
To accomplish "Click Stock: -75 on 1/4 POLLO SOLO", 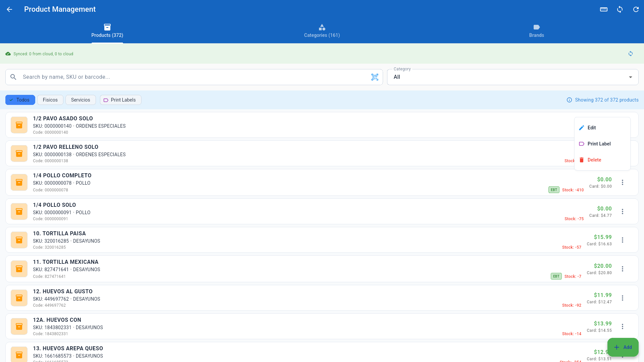I will click(574, 219).
